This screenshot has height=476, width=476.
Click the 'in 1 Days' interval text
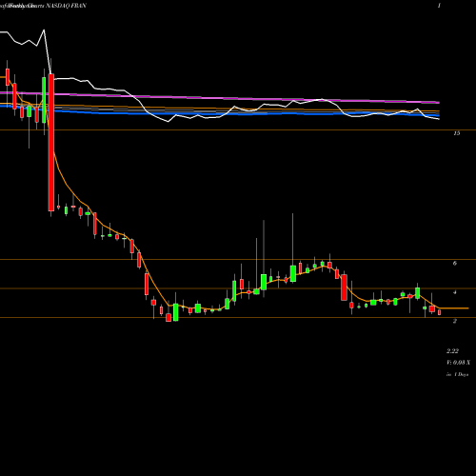pyautogui.click(x=457, y=374)
